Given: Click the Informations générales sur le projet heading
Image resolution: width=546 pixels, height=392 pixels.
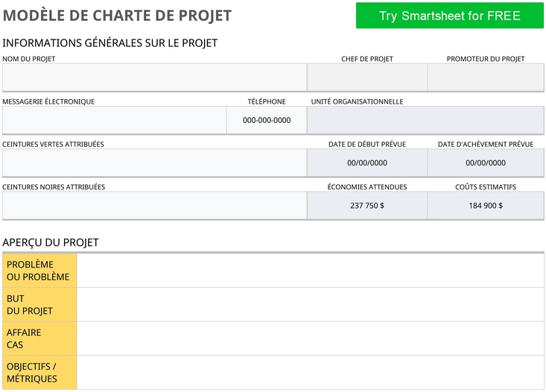Looking at the screenshot, I should (x=110, y=43).
